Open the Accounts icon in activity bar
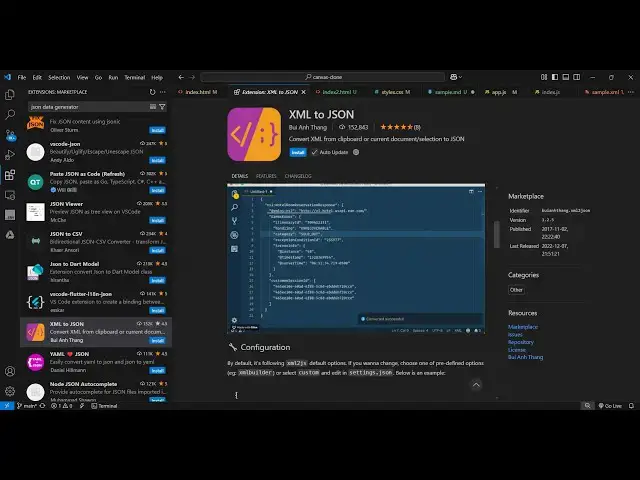 (10, 371)
